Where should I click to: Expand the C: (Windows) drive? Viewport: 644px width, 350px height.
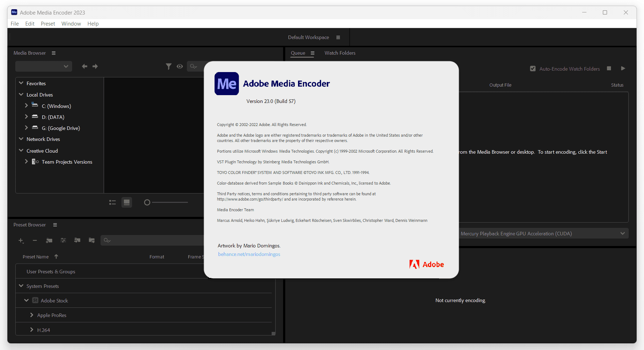tap(26, 105)
